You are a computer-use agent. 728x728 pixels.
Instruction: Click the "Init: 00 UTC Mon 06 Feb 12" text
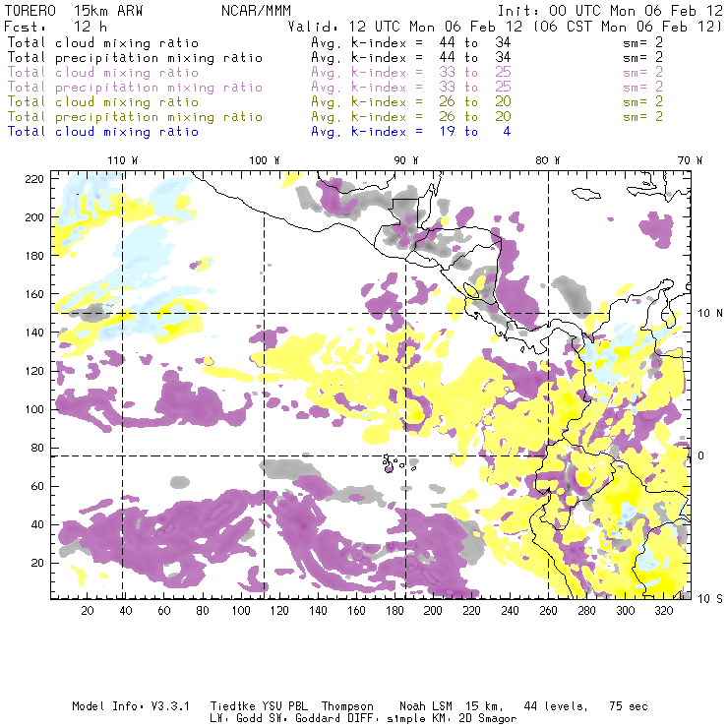[610, 11]
